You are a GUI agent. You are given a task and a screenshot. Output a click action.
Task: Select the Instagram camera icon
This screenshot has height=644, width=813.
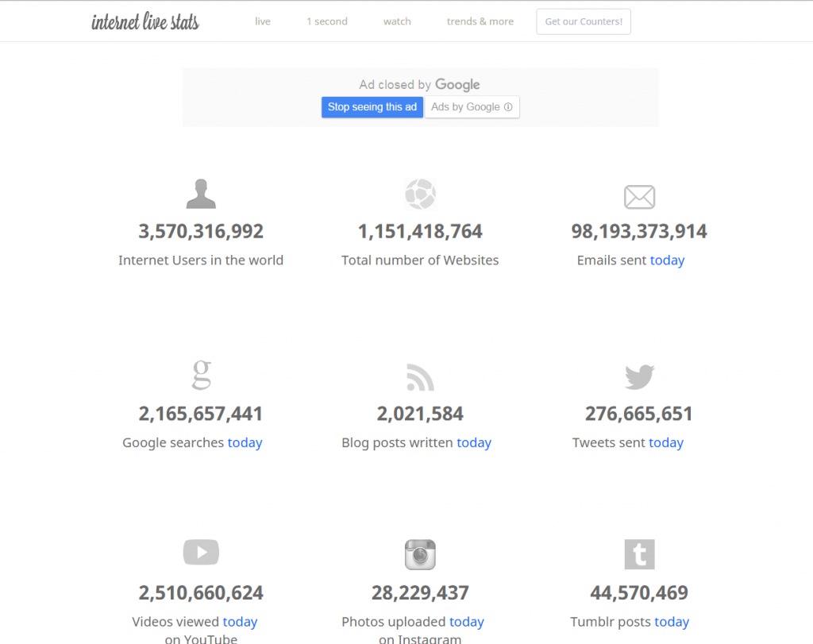pos(420,554)
